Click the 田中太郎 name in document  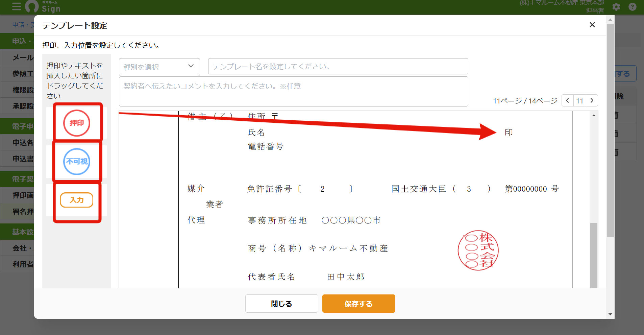pyautogui.click(x=346, y=277)
